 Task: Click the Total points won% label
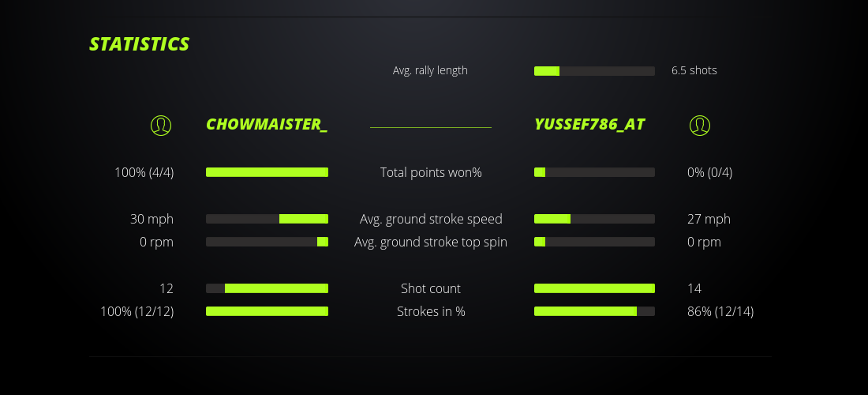(431, 172)
